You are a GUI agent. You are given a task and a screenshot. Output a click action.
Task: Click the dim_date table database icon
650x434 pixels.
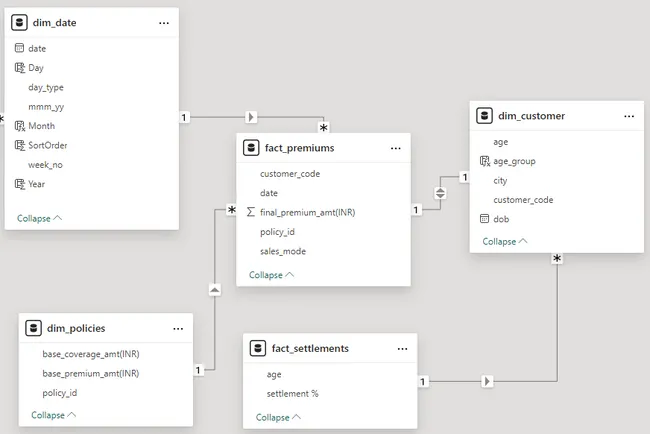[19, 22]
